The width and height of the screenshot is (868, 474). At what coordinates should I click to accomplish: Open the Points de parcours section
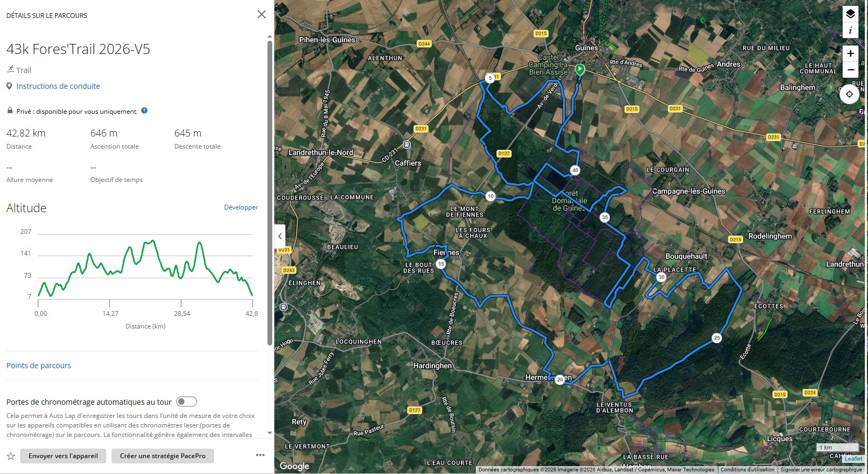39,366
